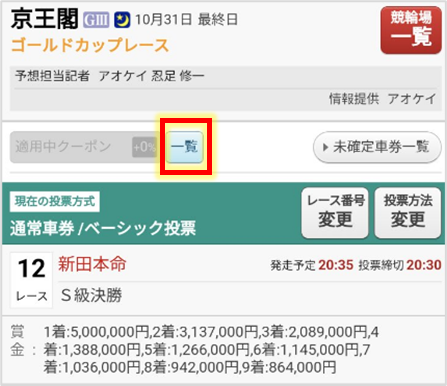This screenshot has width=447, height=386.
Task: Click the 12 レース number box
Action: click(x=31, y=280)
